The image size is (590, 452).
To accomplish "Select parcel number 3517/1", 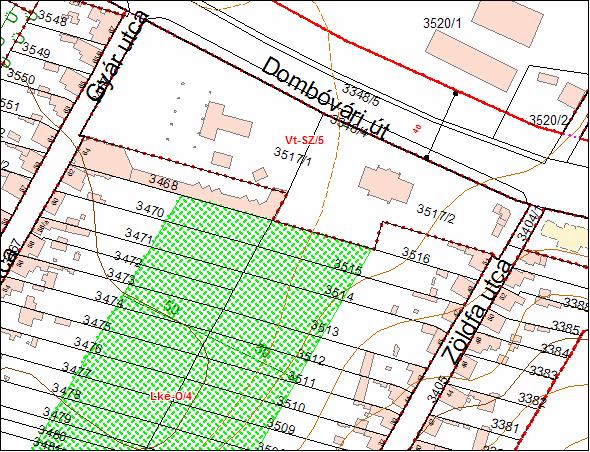I will click(293, 157).
